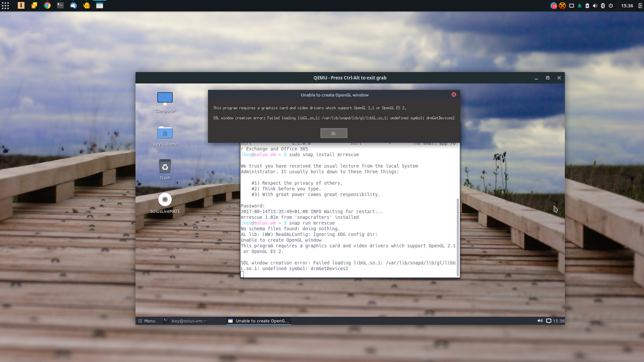Image resolution: width=644 pixels, height=362 pixels.
Task: Click the 'sudo snap install mrrescue' command text
Action: click(x=324, y=155)
